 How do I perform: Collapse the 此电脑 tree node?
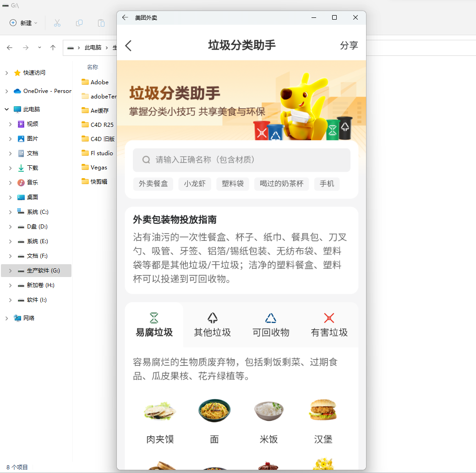click(7, 109)
